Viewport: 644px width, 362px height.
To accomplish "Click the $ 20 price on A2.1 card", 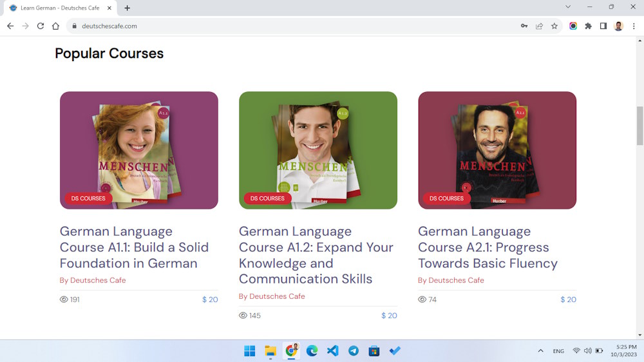I will pyautogui.click(x=568, y=300).
